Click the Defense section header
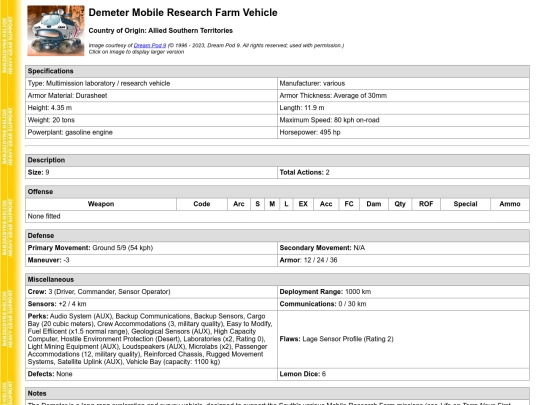 (277, 236)
